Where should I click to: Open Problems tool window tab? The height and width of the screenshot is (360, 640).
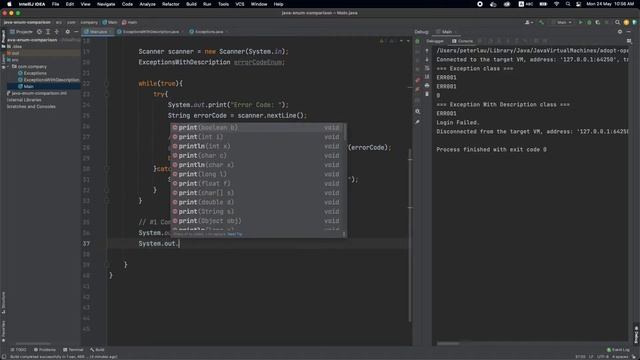pos(45,350)
